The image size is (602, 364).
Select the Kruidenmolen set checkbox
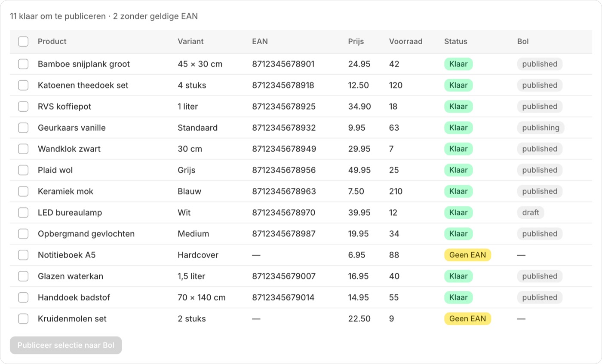pyautogui.click(x=23, y=319)
